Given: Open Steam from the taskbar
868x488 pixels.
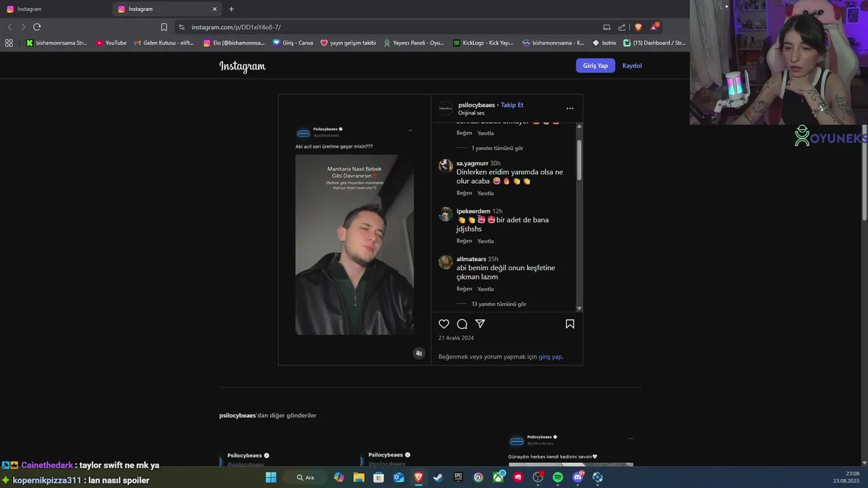Looking at the screenshot, I should pyautogui.click(x=438, y=477).
